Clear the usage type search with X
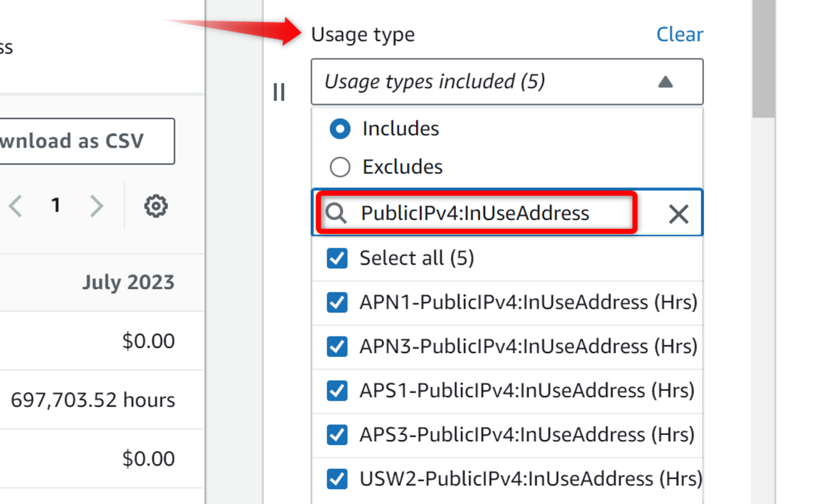Screen dimensions: 832x504 (678, 214)
